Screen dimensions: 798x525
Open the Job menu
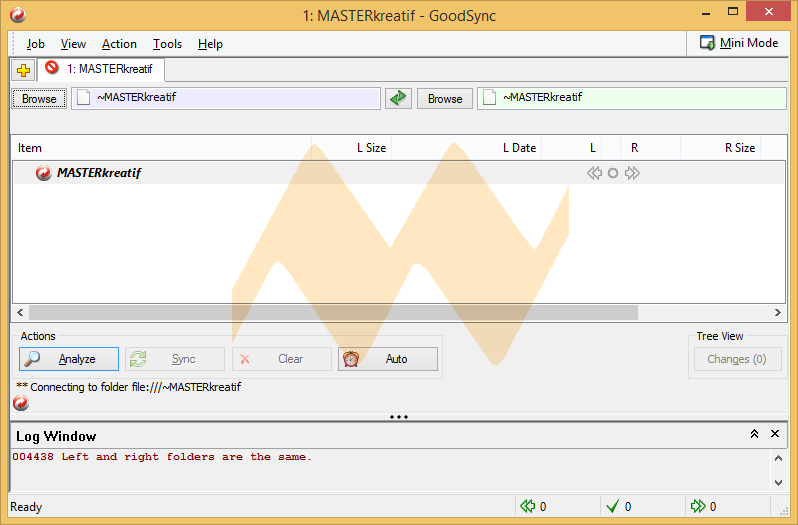click(x=36, y=44)
